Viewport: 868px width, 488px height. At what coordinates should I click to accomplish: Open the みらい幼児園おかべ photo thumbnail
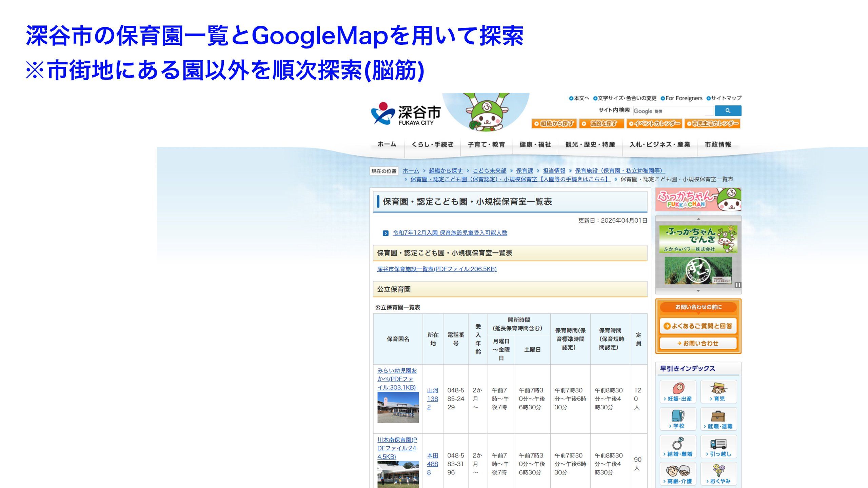(x=398, y=407)
